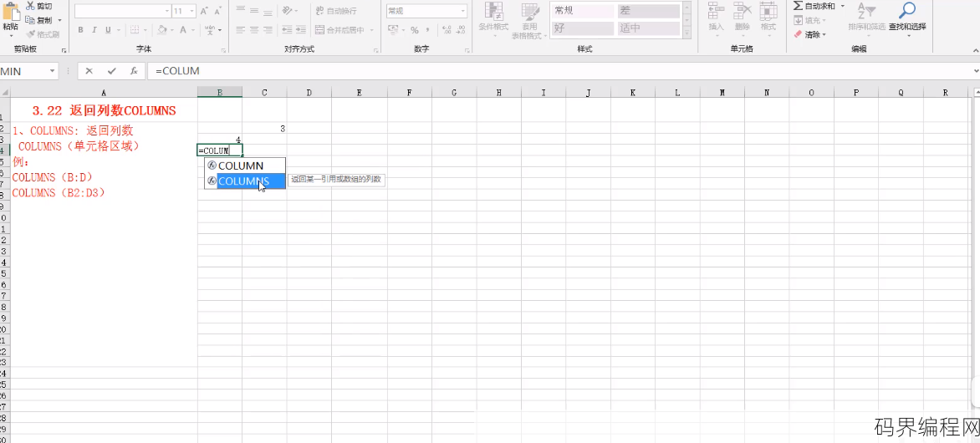Click AutoSum (自动求和)
This screenshot has height=443, width=980.
(x=814, y=6)
